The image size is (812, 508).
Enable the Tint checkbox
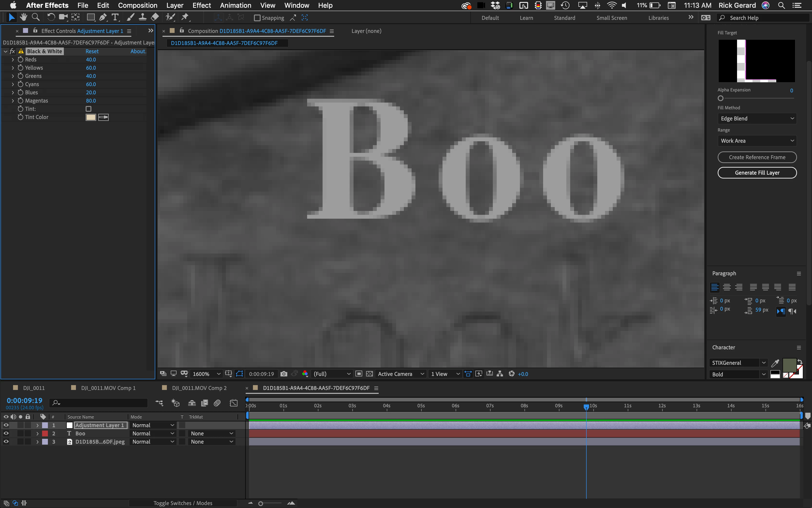(x=89, y=109)
